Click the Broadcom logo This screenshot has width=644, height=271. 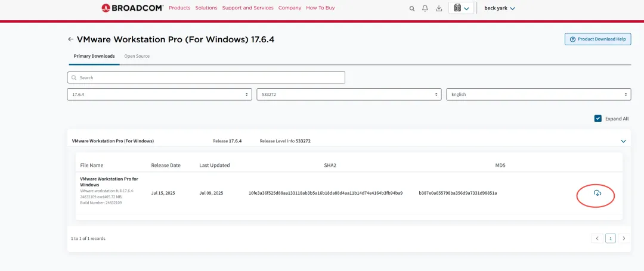pos(132,8)
